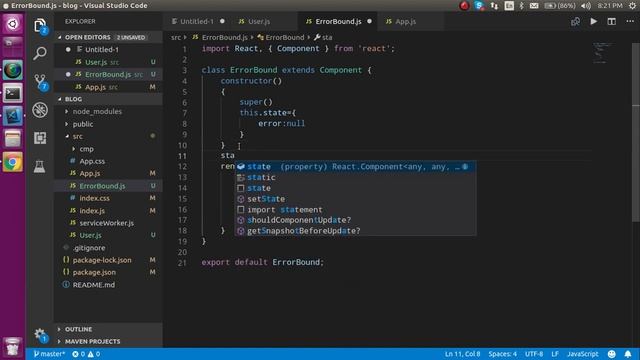Click the master branch indicator
This screenshot has width=640, height=360.
[x=49, y=354]
